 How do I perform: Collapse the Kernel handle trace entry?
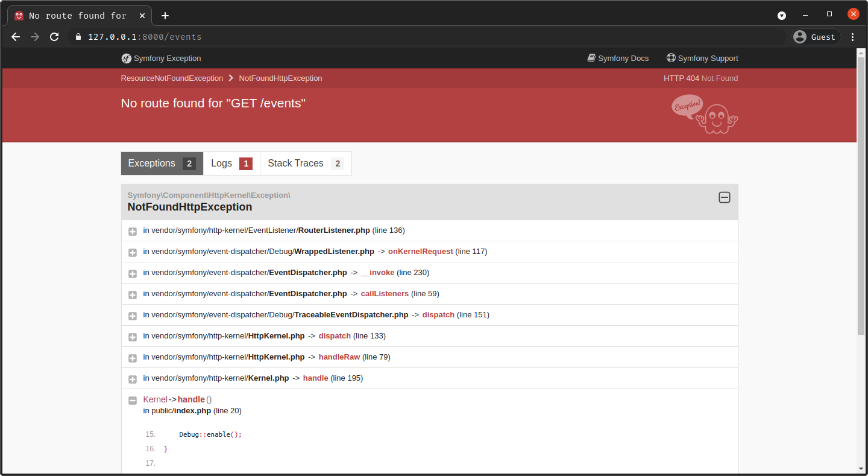133,400
